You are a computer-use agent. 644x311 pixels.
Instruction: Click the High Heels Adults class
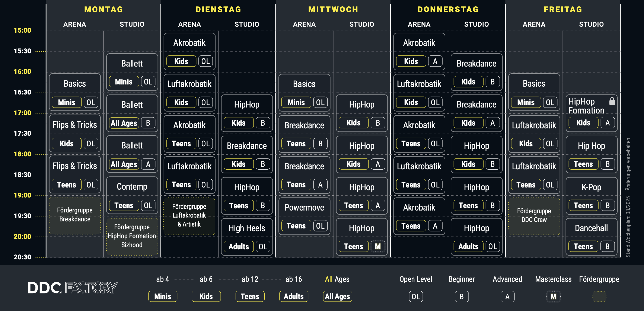247,237
